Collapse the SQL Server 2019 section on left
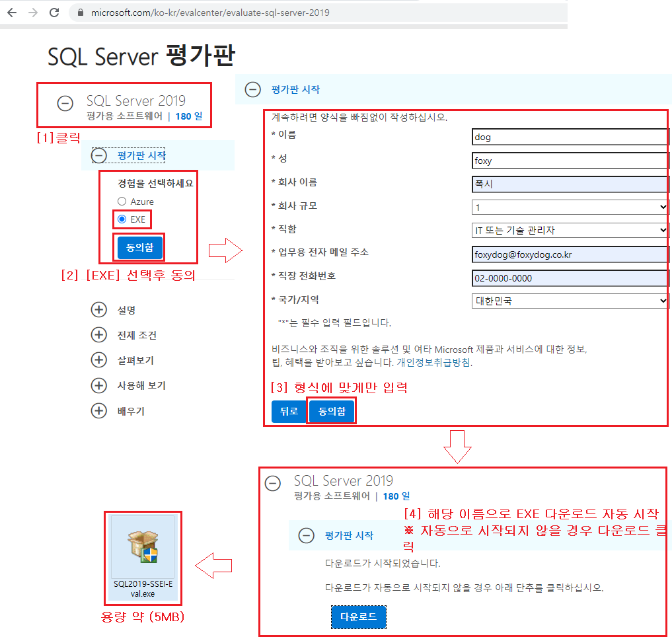Viewport: 672px width, 639px height. tap(65, 103)
